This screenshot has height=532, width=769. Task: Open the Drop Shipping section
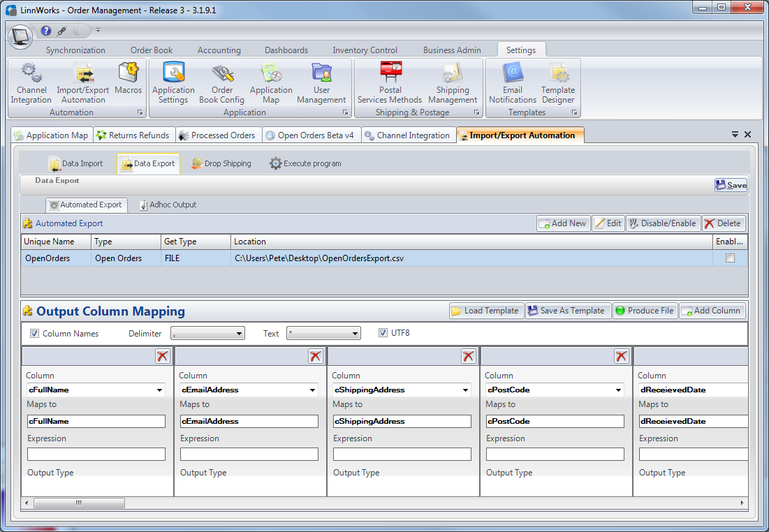pyautogui.click(x=221, y=164)
